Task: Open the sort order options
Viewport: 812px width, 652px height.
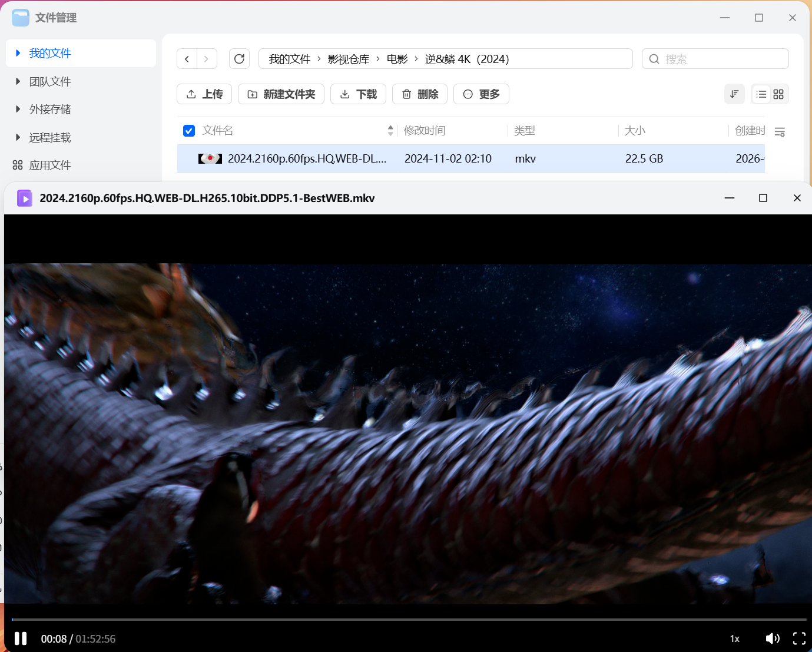Action: pyautogui.click(x=734, y=94)
